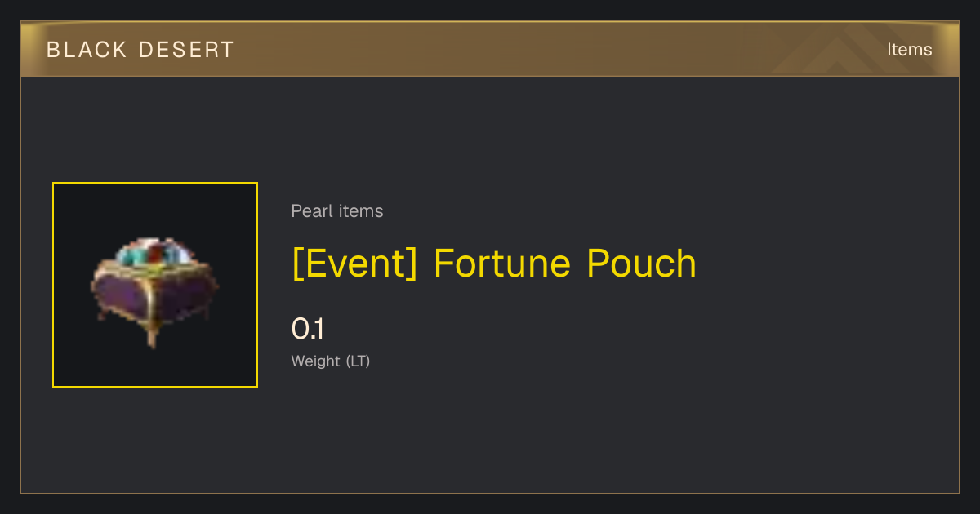Click the Fortune Pouch item icon
This screenshot has height=514, width=980.
click(155, 291)
